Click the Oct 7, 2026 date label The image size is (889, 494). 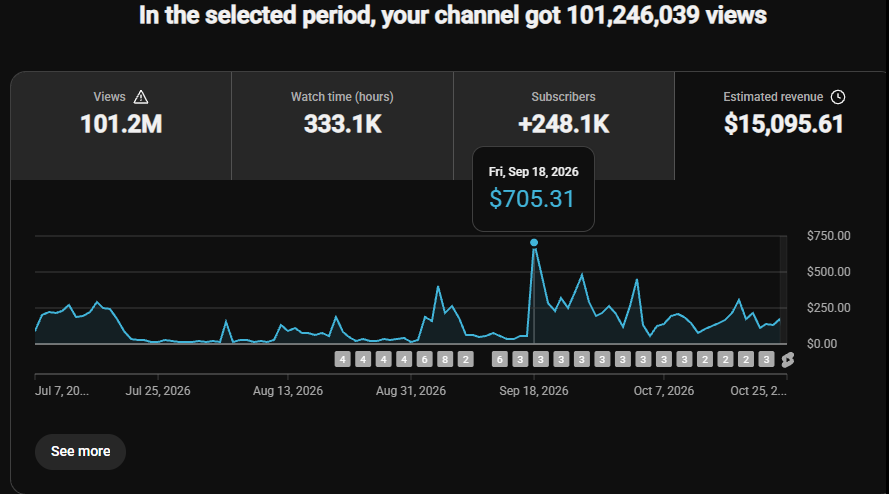point(663,391)
